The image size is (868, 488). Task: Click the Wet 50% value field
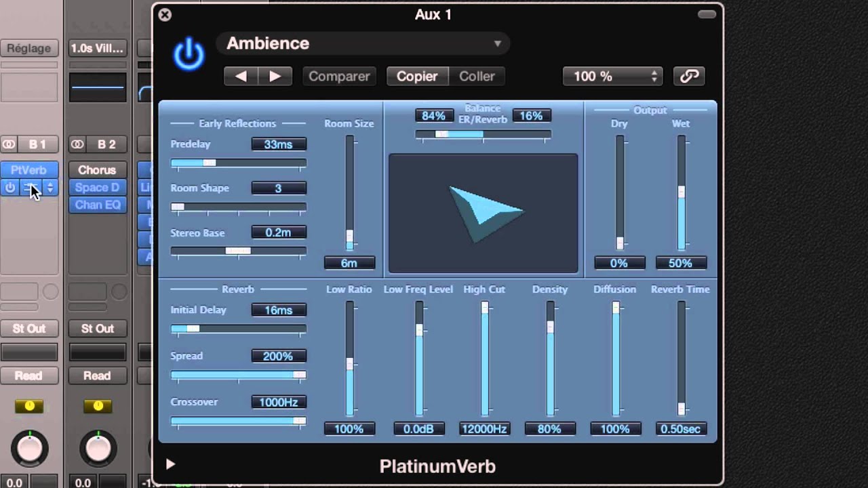click(681, 263)
